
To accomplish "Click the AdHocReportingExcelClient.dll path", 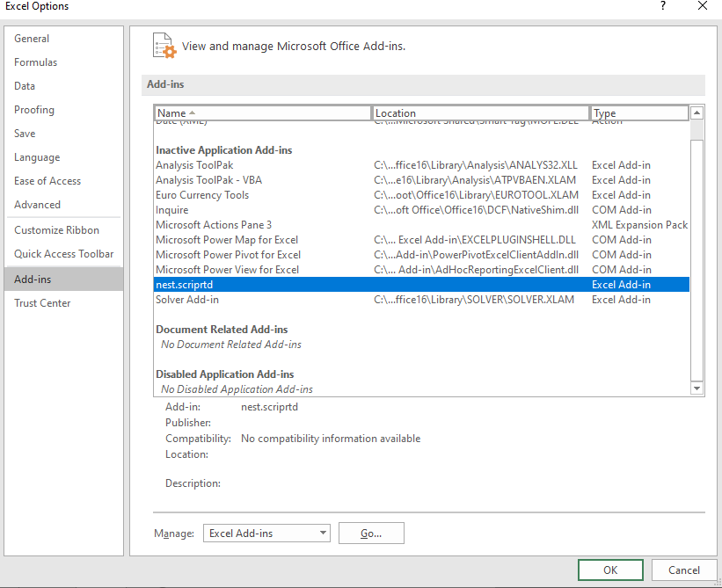I will coord(476,270).
